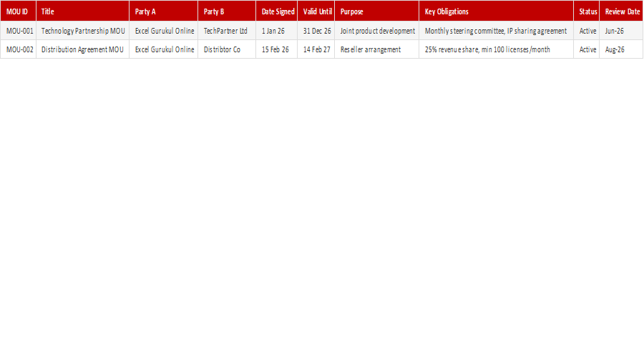Select the Valid Until column header

tap(316, 11)
